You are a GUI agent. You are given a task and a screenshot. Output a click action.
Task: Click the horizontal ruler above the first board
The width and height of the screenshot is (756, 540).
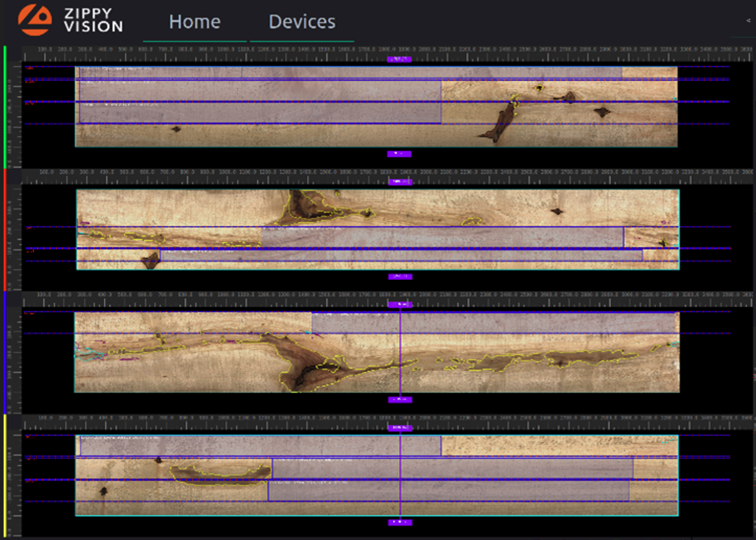point(386,54)
